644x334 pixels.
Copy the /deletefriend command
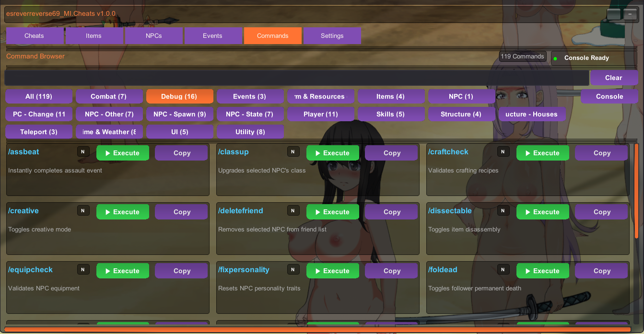pos(391,212)
